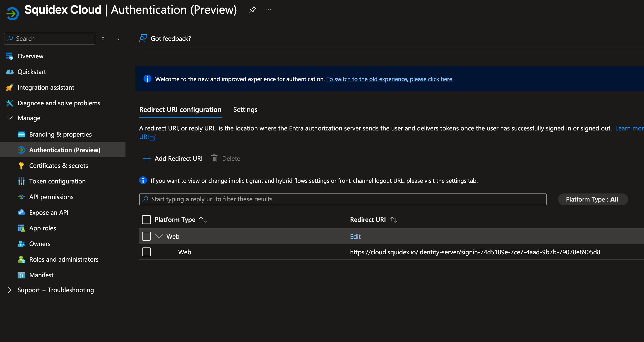Click the Manifest braces icon
Viewport: 644px width, 342px height.
coord(21,275)
